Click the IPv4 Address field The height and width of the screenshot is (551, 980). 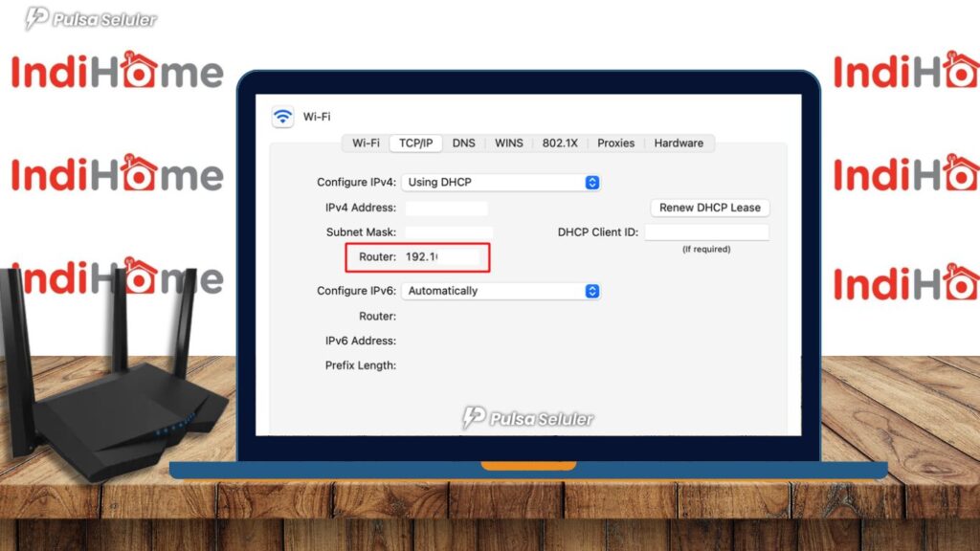(x=447, y=208)
